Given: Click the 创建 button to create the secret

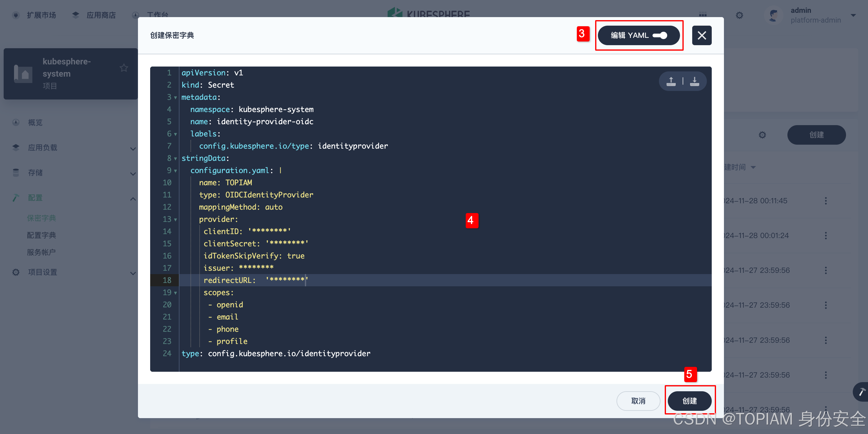Looking at the screenshot, I should [x=690, y=401].
